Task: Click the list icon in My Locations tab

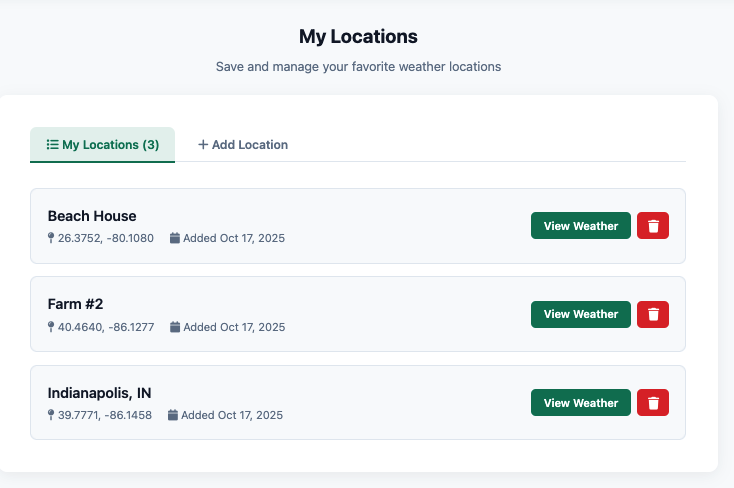Action: pos(52,144)
